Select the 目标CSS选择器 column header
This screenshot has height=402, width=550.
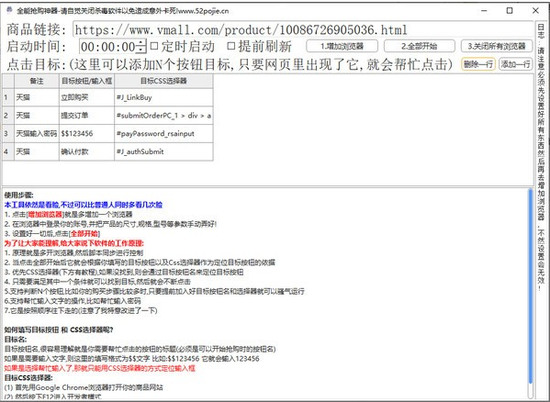coord(164,81)
